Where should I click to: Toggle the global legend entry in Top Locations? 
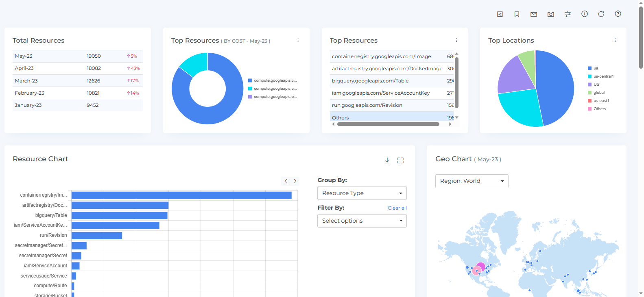point(598,93)
